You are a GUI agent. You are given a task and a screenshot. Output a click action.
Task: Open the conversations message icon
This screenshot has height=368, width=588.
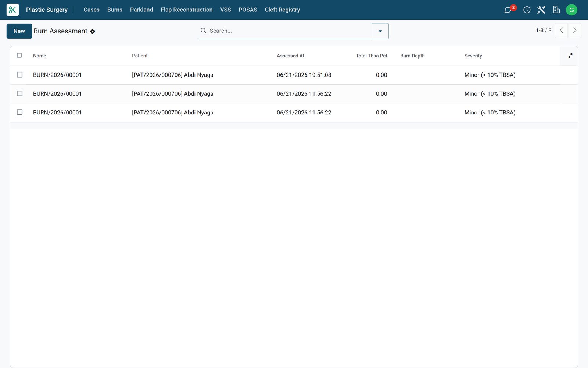click(x=508, y=10)
